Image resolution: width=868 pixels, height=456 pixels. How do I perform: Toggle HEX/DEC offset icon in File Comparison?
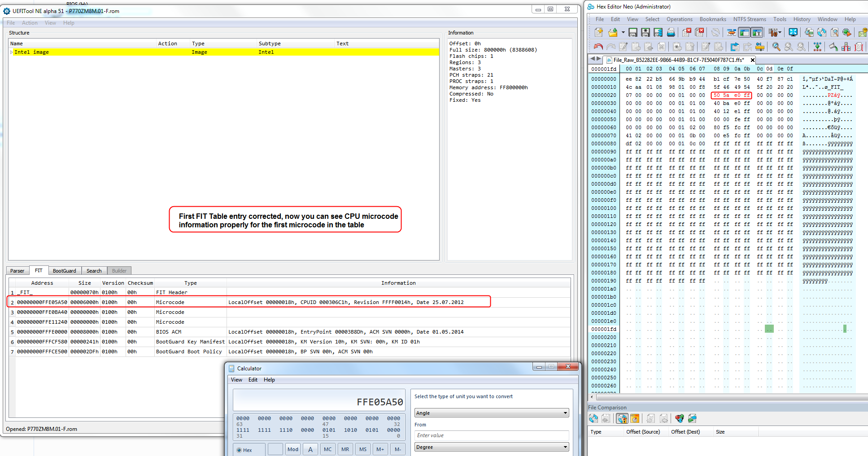tap(635, 418)
